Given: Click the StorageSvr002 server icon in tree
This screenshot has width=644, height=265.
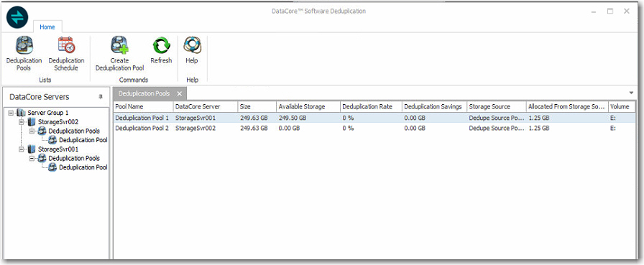Looking at the screenshot, I should tap(32, 122).
